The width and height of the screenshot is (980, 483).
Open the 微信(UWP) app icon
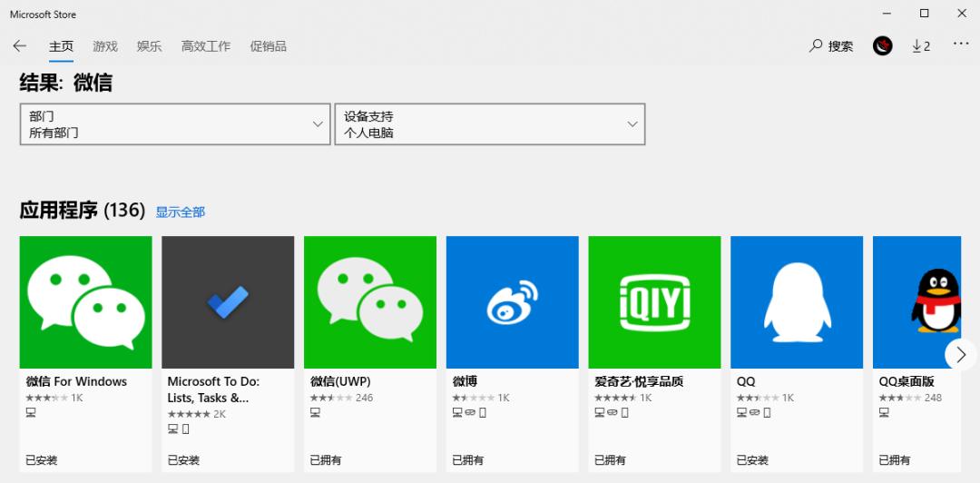(370, 302)
